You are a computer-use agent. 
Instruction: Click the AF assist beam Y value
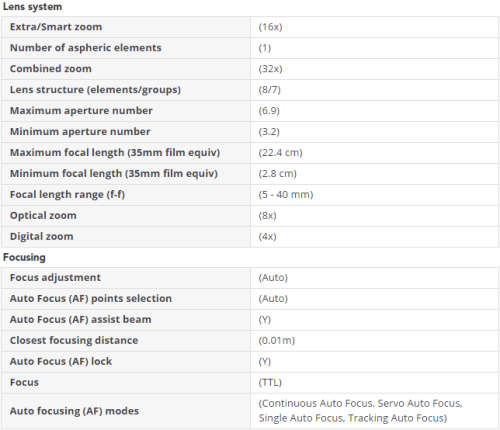265,320
